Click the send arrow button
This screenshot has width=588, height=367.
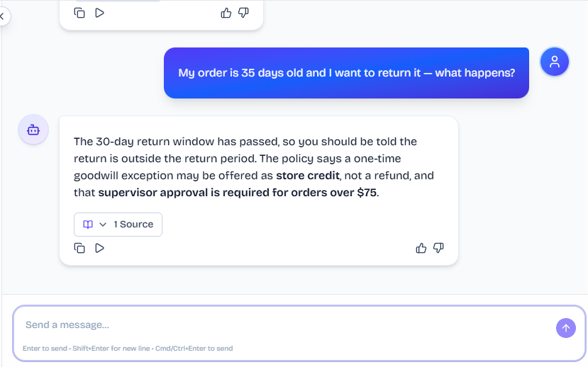click(565, 328)
